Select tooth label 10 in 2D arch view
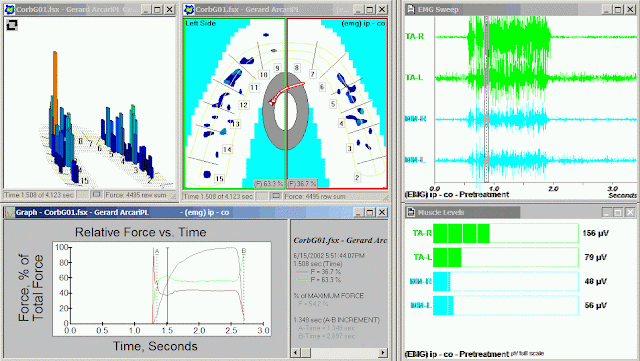This screenshot has width=640, height=361. coord(263,75)
